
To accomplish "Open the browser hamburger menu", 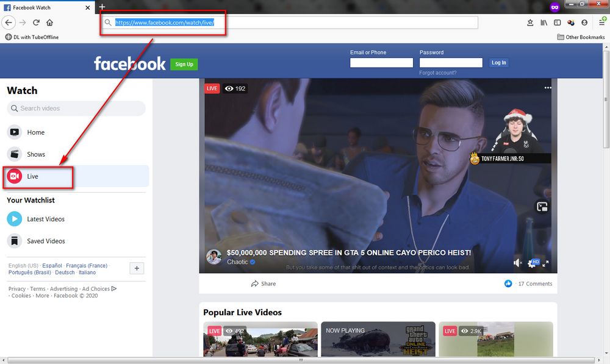I will 602,23.
